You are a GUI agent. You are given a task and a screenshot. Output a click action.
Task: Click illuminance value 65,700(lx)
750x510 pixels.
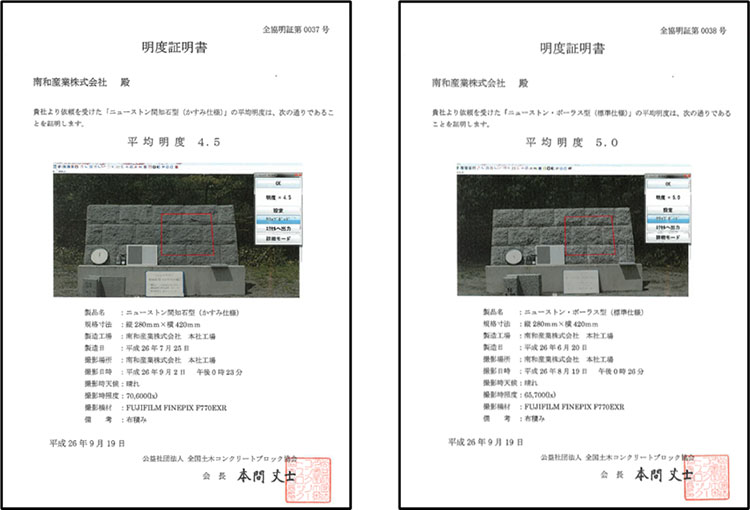point(540,395)
